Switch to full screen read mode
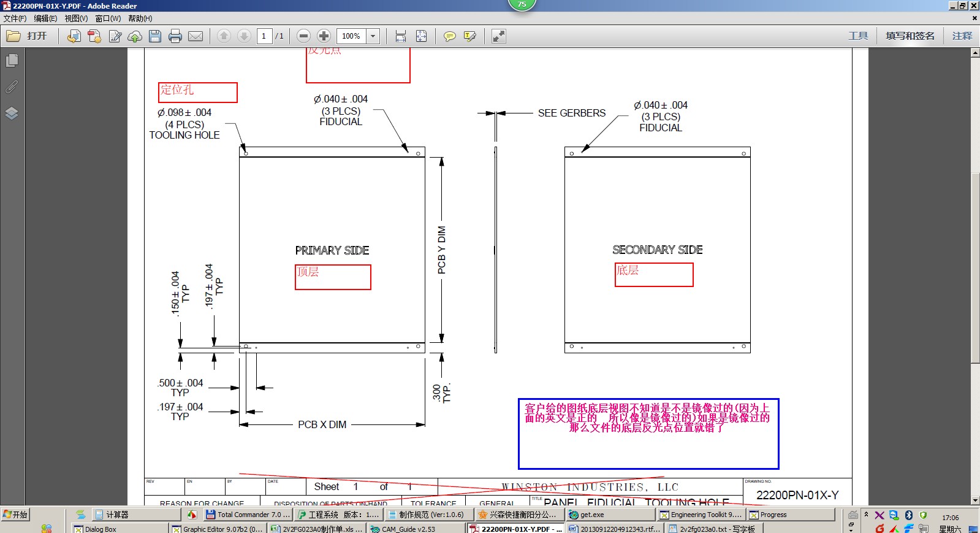 click(x=499, y=36)
